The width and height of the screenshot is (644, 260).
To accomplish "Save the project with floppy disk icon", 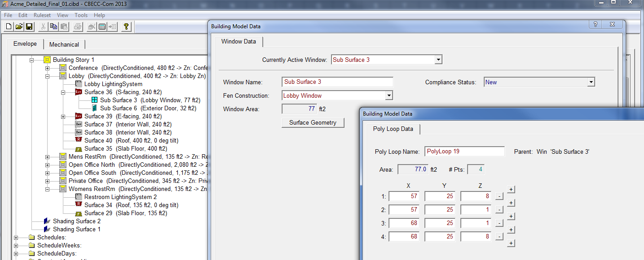I will coord(29,26).
